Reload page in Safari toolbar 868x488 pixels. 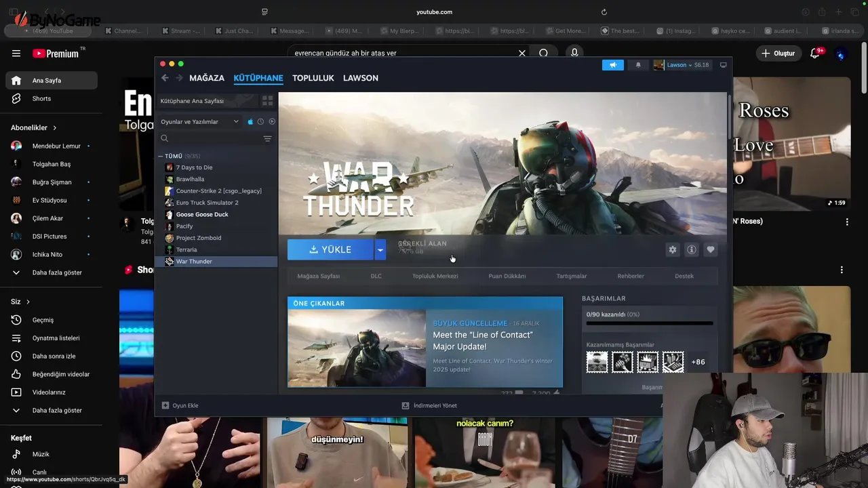click(604, 12)
